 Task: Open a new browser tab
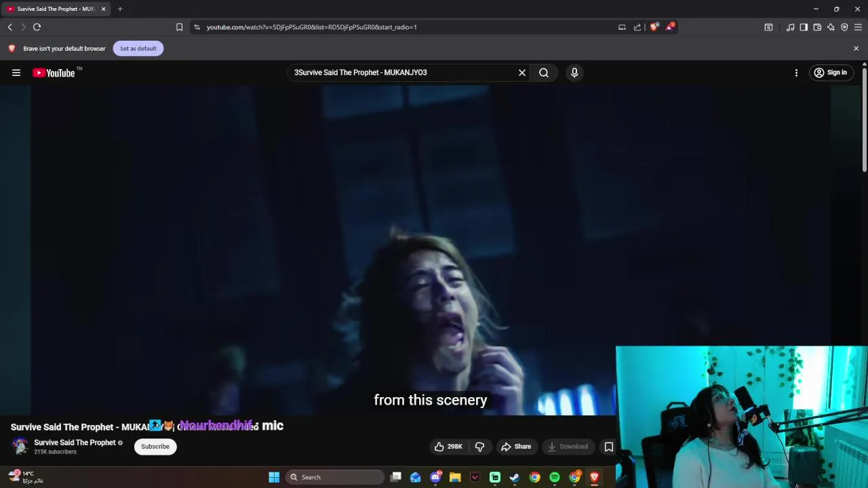point(120,9)
